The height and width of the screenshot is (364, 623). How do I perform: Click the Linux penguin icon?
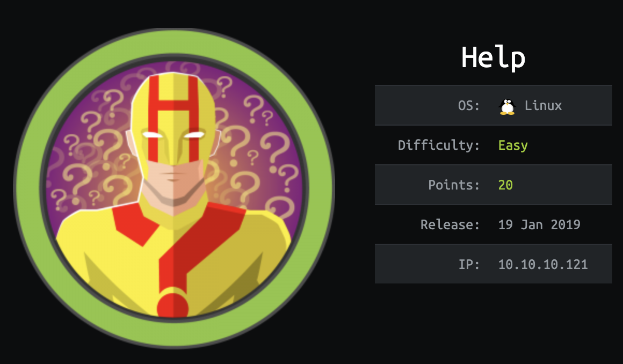click(x=507, y=106)
